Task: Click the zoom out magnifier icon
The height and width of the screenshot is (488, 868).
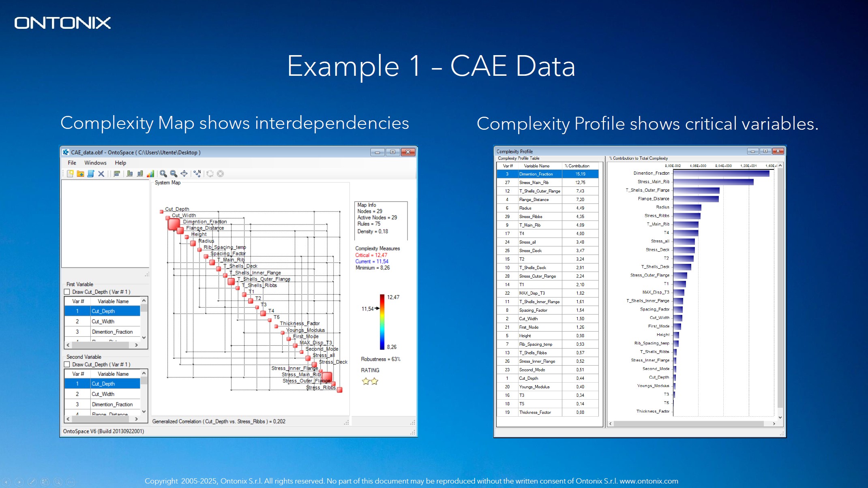Action: pyautogui.click(x=174, y=173)
